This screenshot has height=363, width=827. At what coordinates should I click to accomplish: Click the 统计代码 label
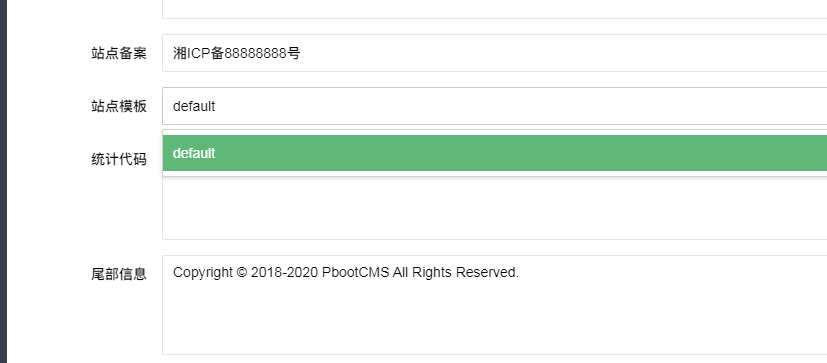click(119, 159)
